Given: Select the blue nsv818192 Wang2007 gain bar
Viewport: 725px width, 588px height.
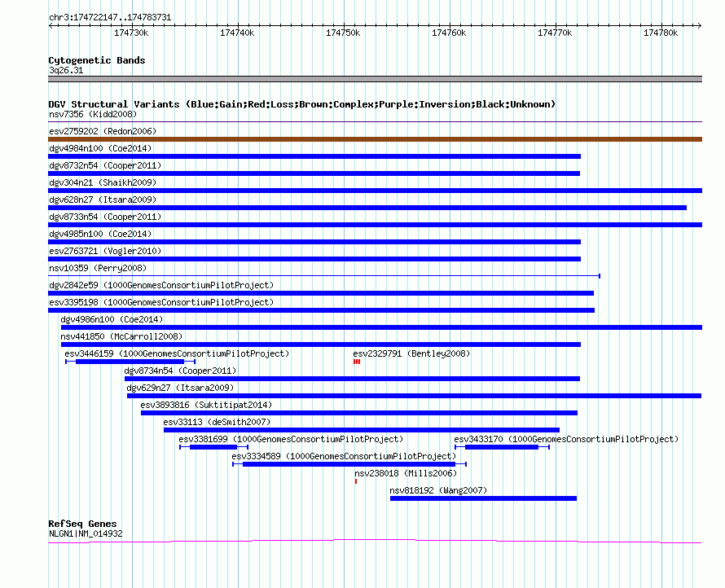Looking at the screenshot, I should click(483, 498).
